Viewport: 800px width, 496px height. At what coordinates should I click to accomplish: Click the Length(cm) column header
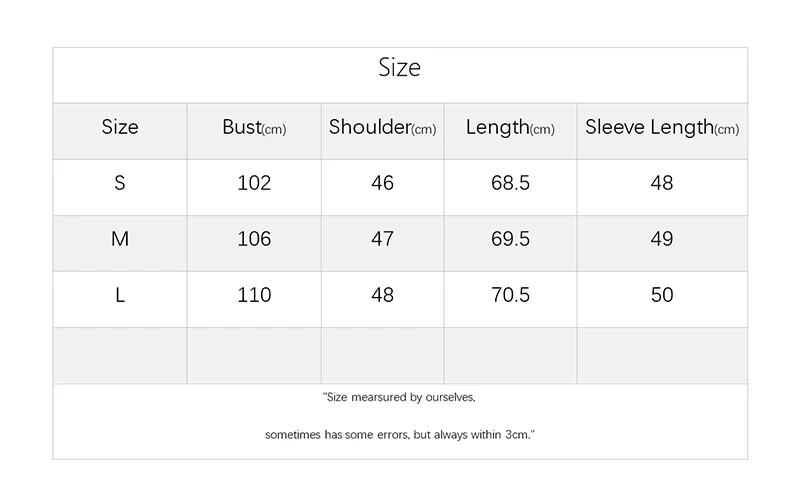pyautogui.click(x=510, y=128)
